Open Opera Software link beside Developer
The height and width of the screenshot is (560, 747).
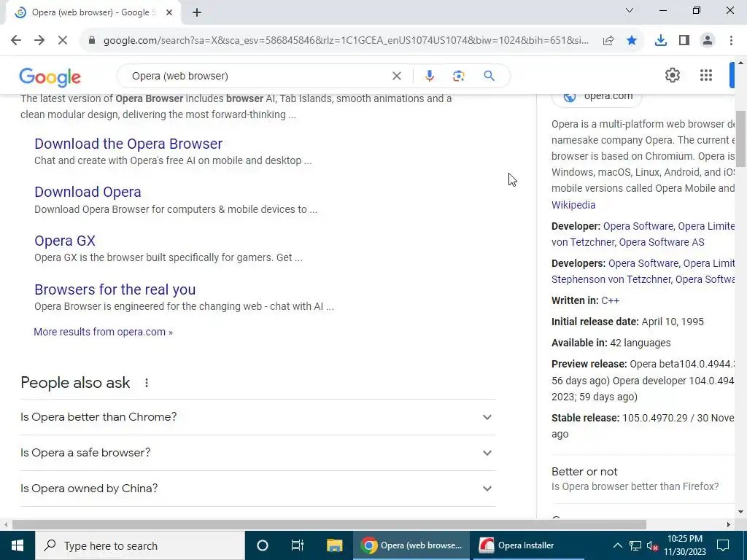(x=638, y=226)
